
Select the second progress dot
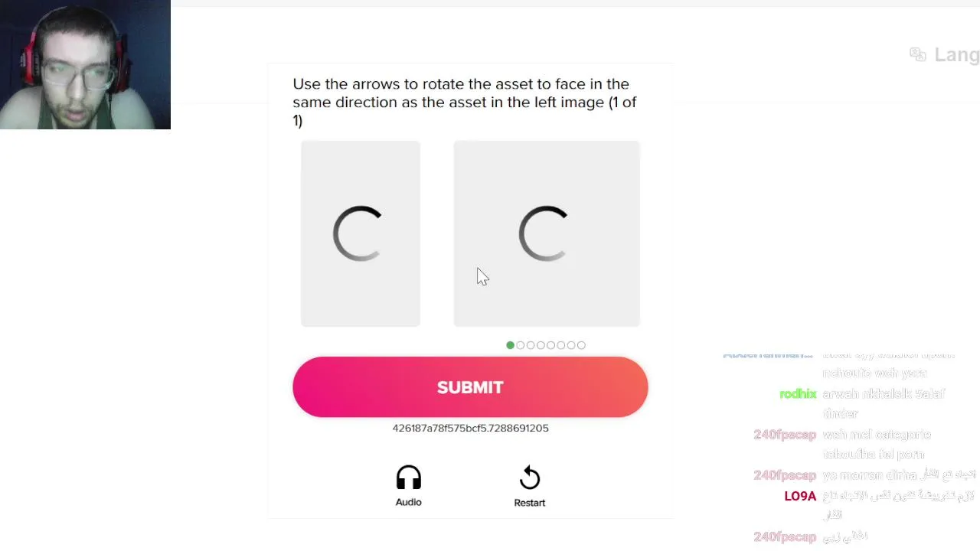(x=521, y=345)
